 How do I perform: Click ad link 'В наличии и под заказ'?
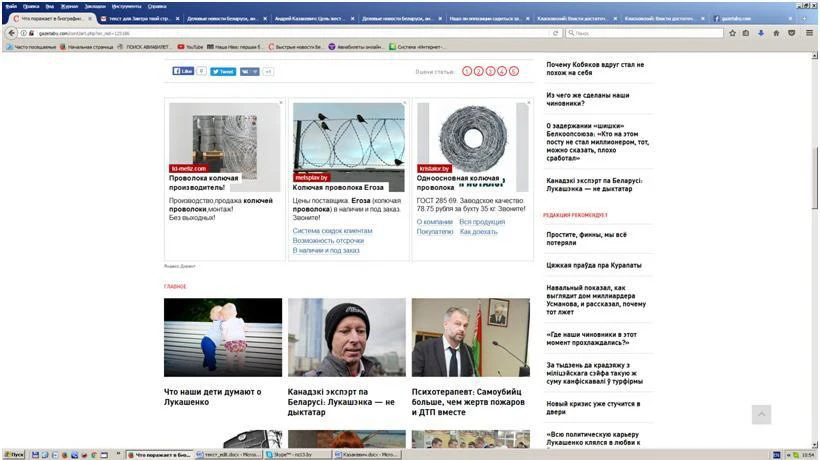(326, 250)
